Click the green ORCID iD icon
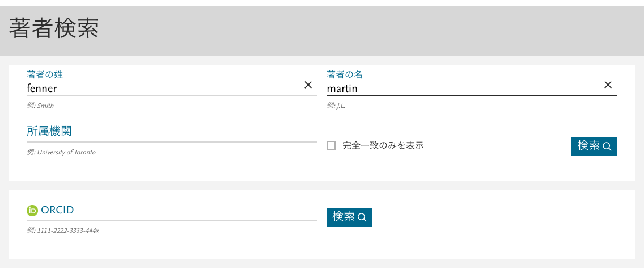 32,210
